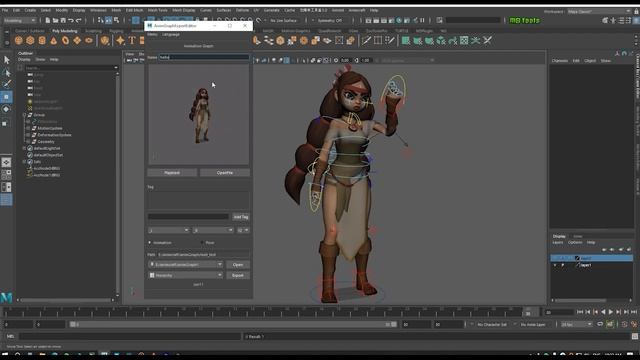The width and height of the screenshot is (640, 360).
Task: Activate the Rotate tool in toolbox
Action: [7, 109]
